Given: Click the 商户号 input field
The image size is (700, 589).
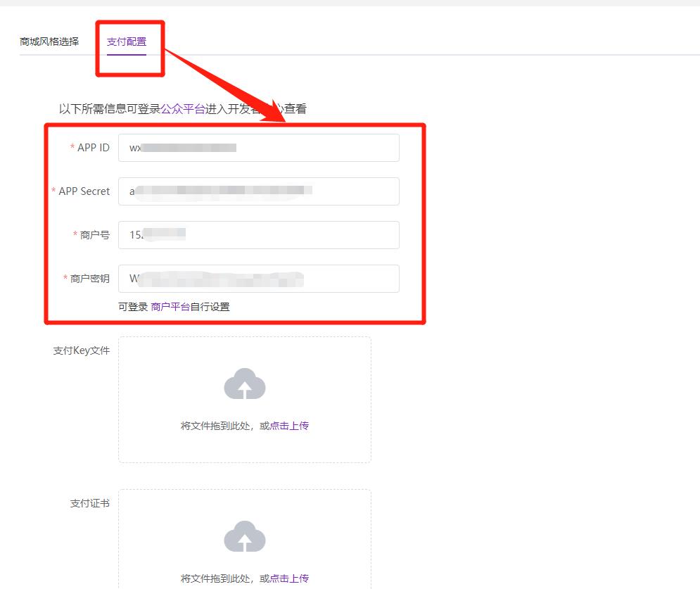Looking at the screenshot, I should [258, 235].
